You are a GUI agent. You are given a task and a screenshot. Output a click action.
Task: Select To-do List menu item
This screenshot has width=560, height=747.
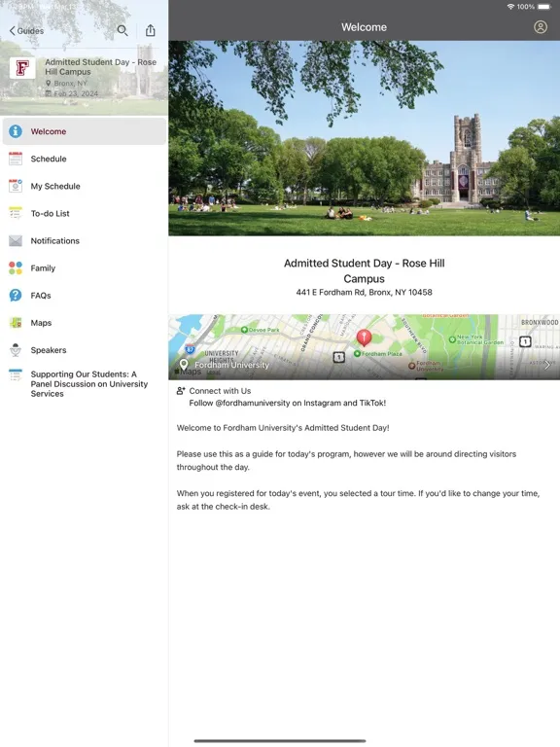pyautogui.click(x=85, y=213)
